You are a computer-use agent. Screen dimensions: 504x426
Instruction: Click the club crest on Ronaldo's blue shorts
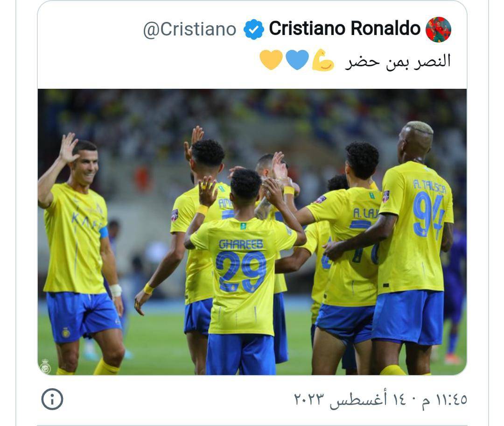click(x=66, y=332)
